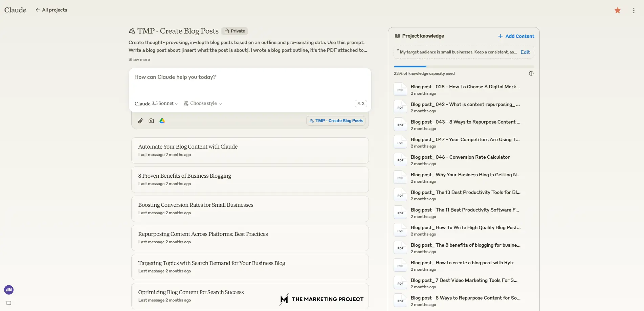
Task: Open the Choose style dropdown
Action: pos(203,104)
